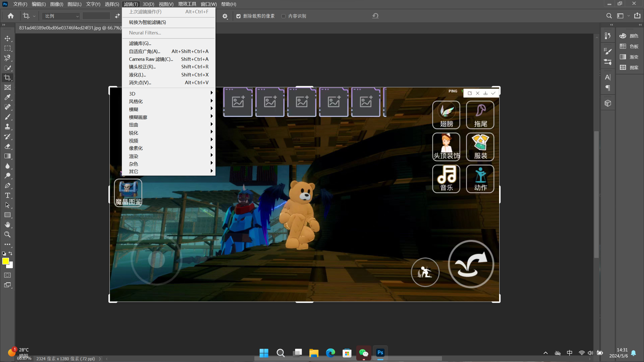Open the 颜色 panel
The width and height of the screenshot is (644, 362).
tap(629, 36)
